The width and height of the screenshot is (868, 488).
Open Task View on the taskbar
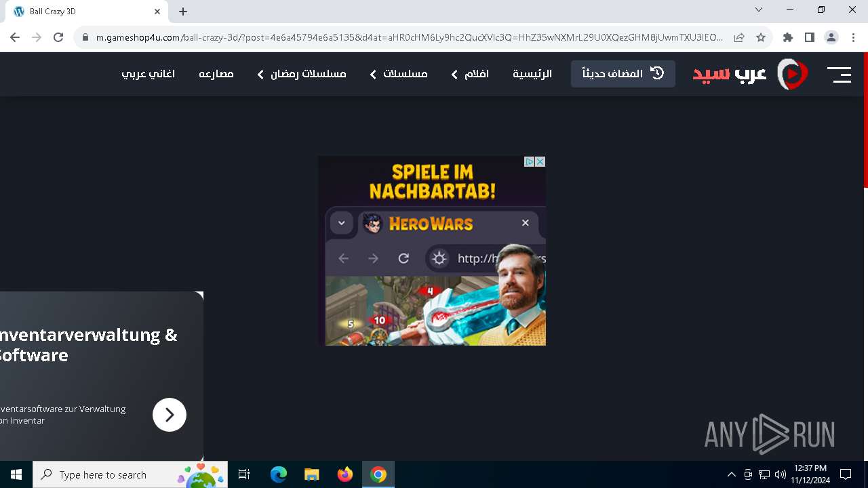coord(244,474)
